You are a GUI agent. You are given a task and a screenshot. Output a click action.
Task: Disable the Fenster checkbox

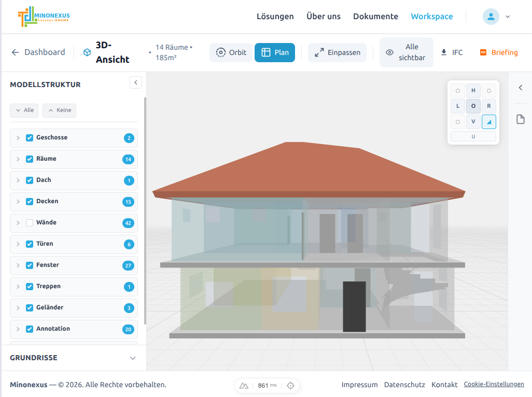(29, 265)
